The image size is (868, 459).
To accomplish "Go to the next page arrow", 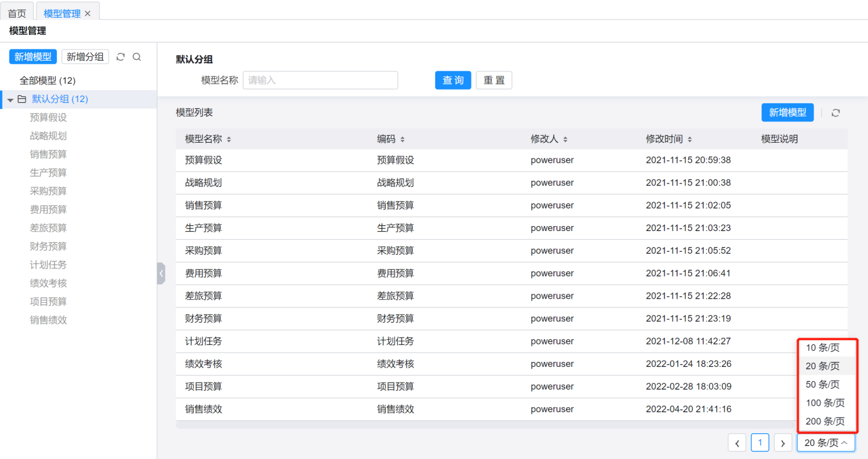I will coord(783,443).
